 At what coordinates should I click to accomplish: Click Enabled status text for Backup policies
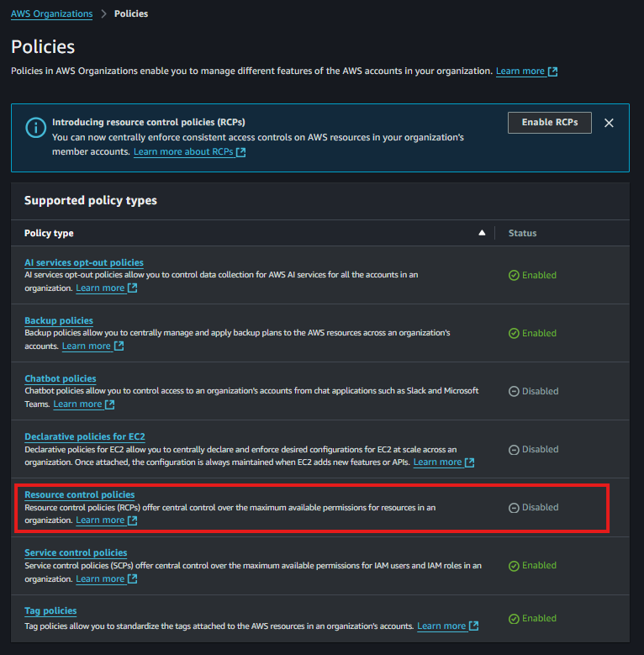(539, 333)
